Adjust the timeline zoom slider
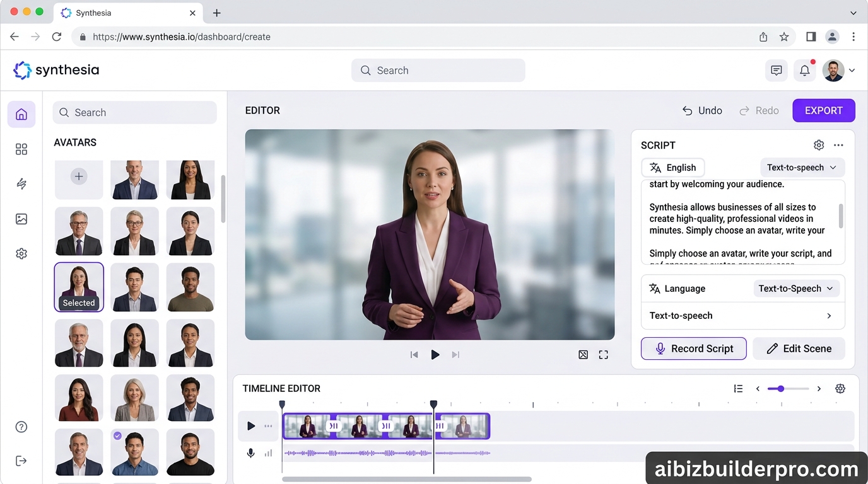Viewport: 868px width, 484px height. click(x=781, y=389)
